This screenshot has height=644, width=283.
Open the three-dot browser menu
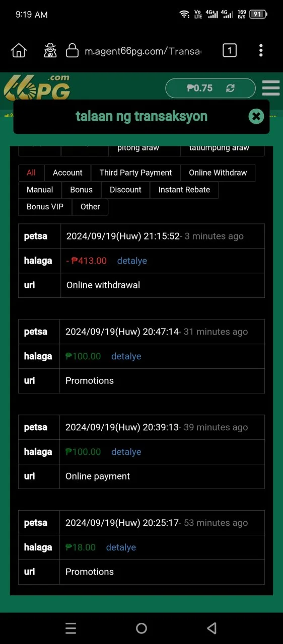click(x=261, y=50)
